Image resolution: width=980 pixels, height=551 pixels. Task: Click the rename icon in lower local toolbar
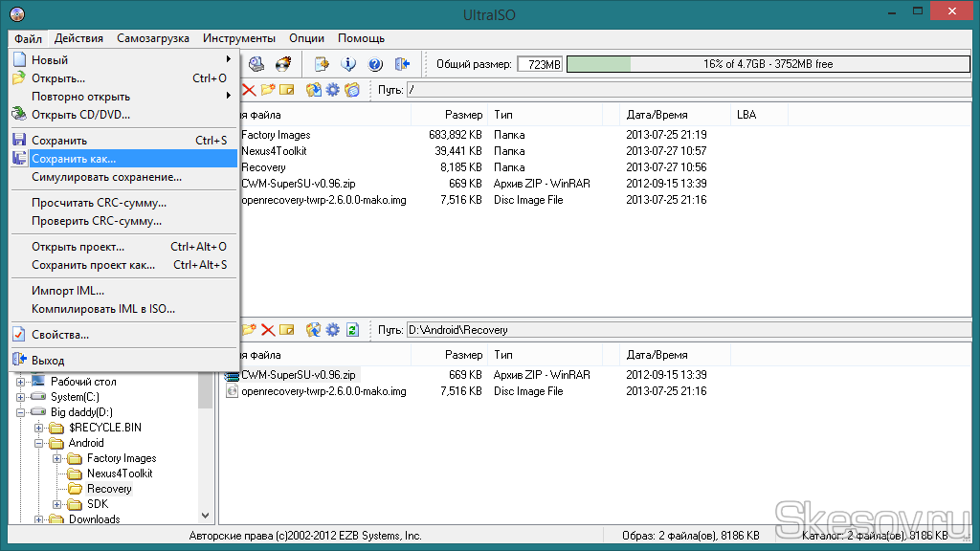[287, 330]
